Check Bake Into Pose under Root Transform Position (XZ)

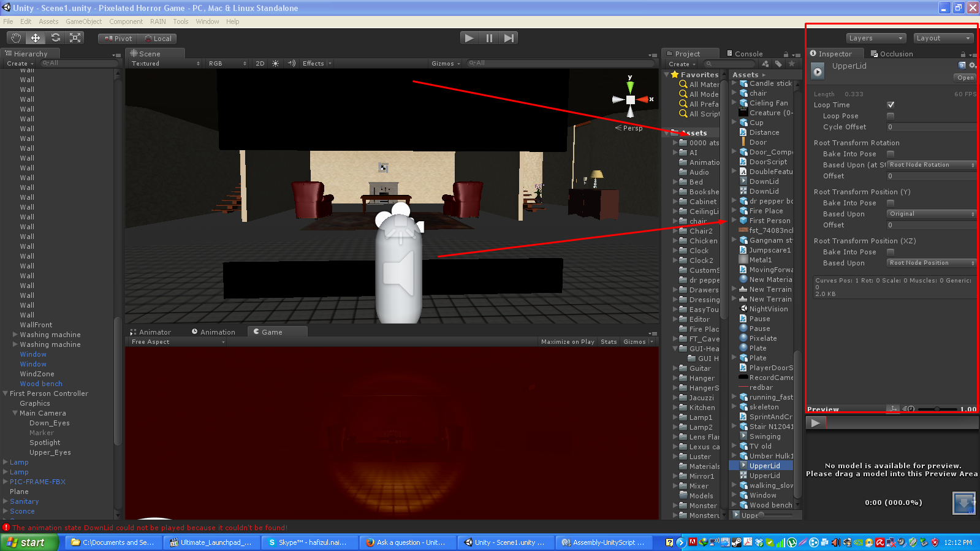[x=891, y=252]
